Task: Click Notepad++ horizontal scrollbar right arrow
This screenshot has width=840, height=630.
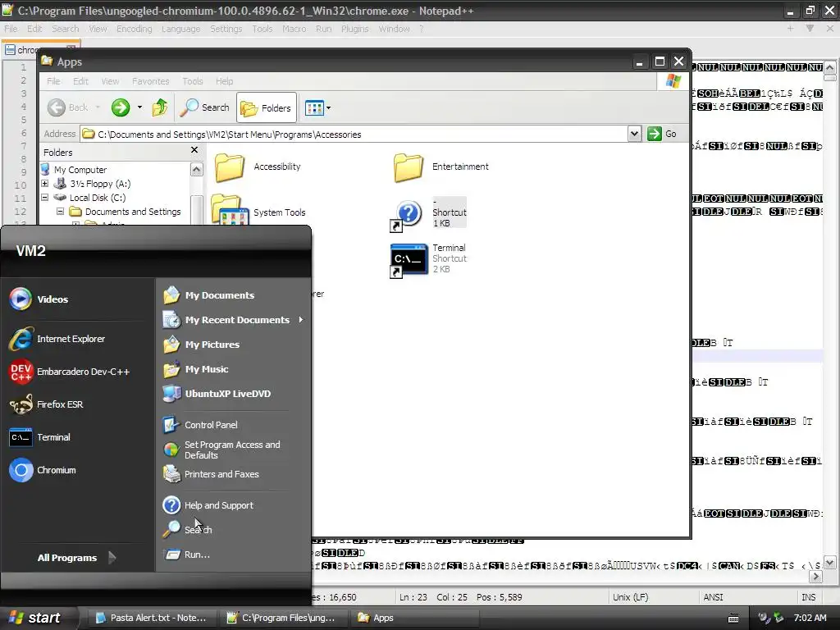Action: (816, 577)
